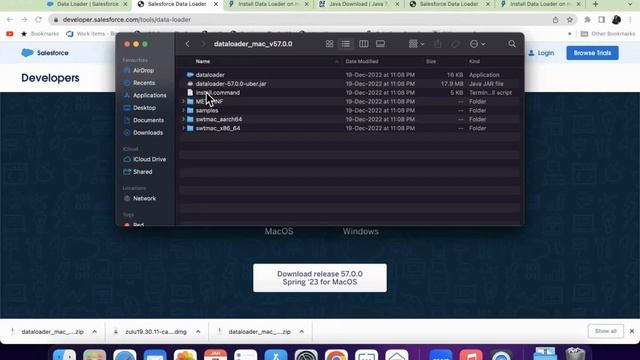Click the Browse Trials button

(x=592, y=53)
